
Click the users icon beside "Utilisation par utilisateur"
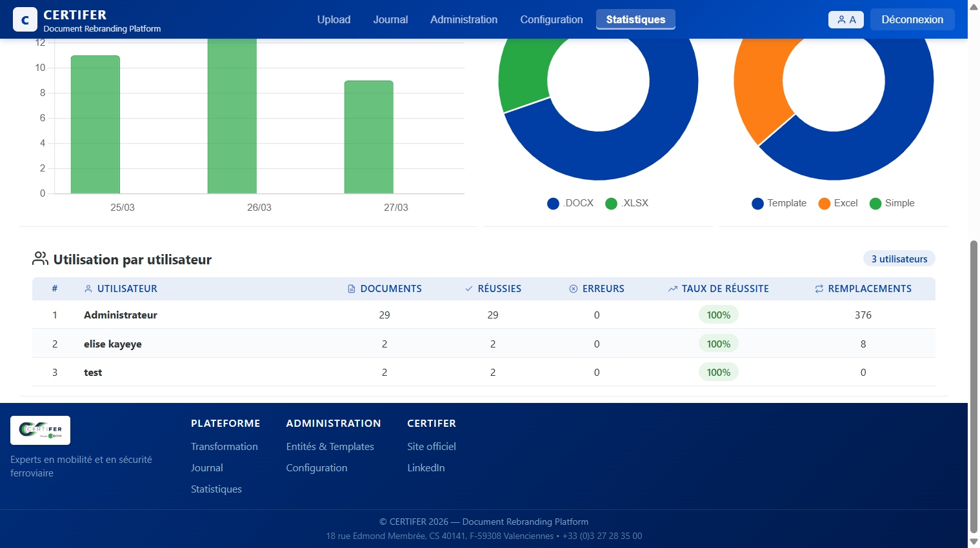40,259
